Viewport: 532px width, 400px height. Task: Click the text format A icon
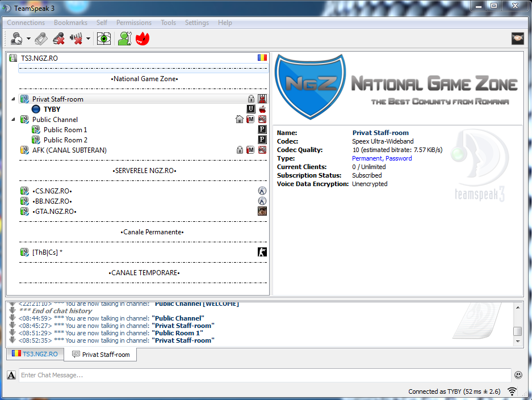(x=11, y=375)
